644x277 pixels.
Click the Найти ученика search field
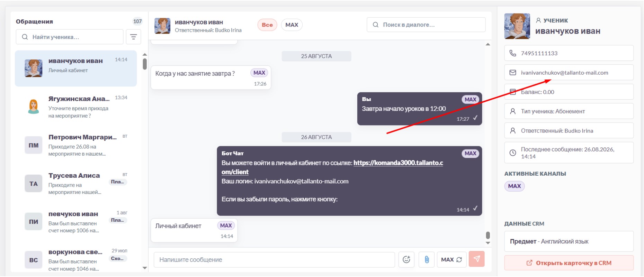[70, 37]
